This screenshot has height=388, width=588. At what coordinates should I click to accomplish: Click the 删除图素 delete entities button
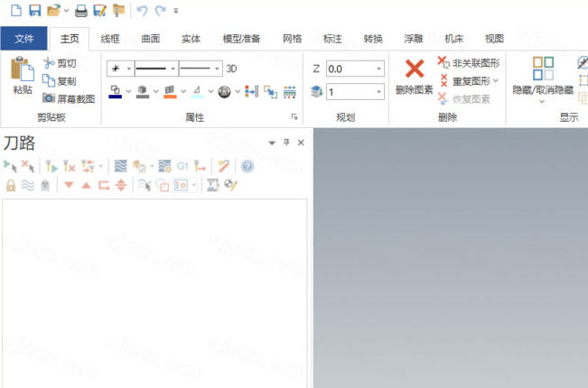coord(414,76)
